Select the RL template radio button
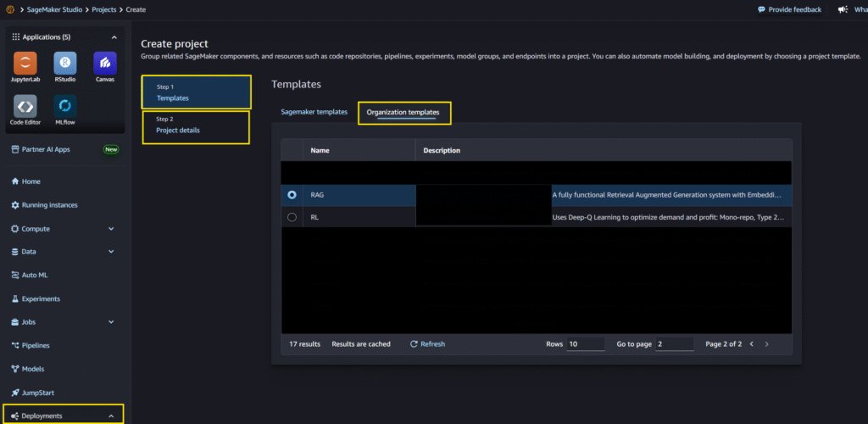Viewport: 868px width, 424px height. [x=292, y=217]
